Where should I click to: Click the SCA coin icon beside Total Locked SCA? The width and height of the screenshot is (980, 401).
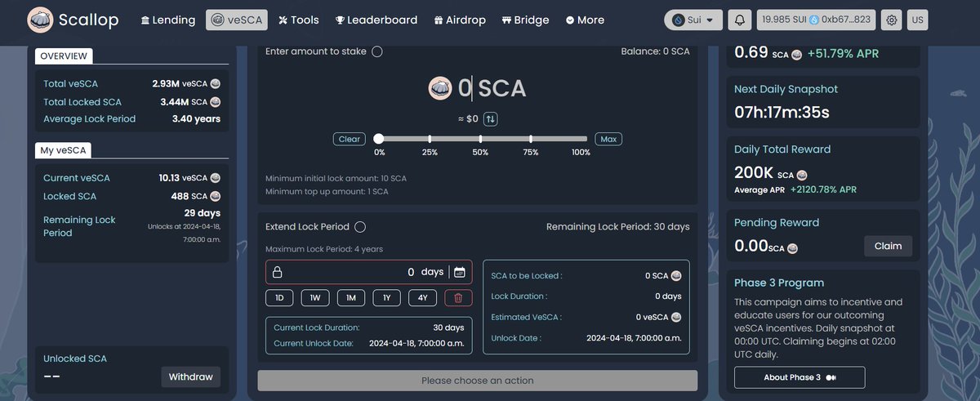coord(216,102)
